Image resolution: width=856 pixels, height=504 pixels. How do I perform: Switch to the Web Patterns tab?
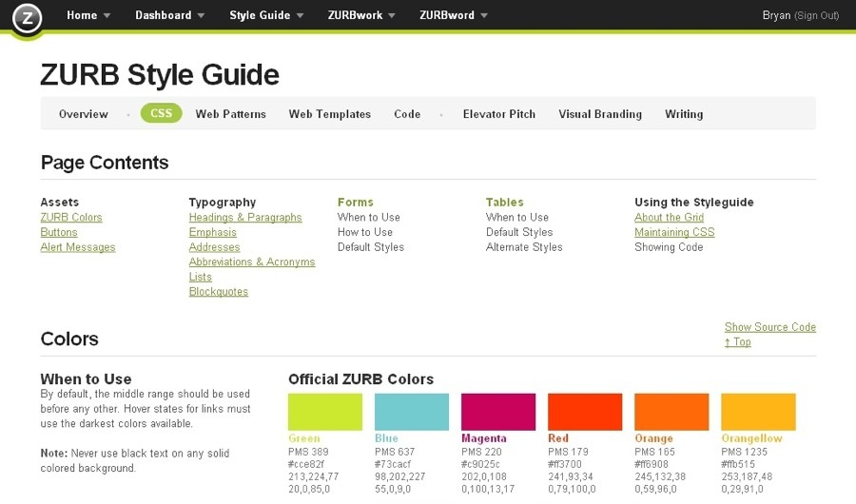(x=231, y=114)
